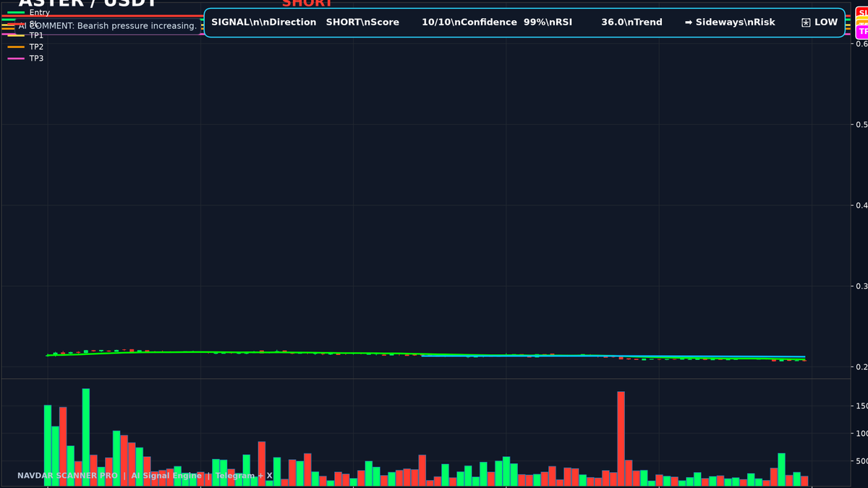Screen dimensions: 868x488
Task: Click the 0.5 price axis label
Action: [861, 124]
